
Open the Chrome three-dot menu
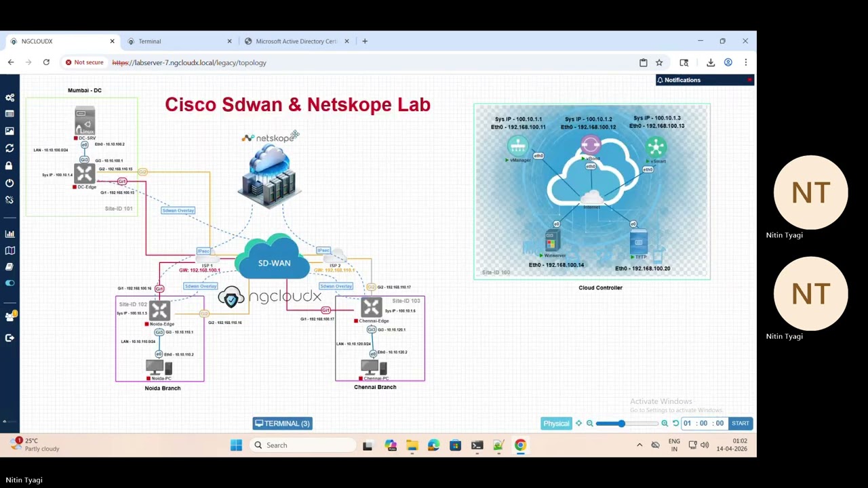[x=745, y=62]
